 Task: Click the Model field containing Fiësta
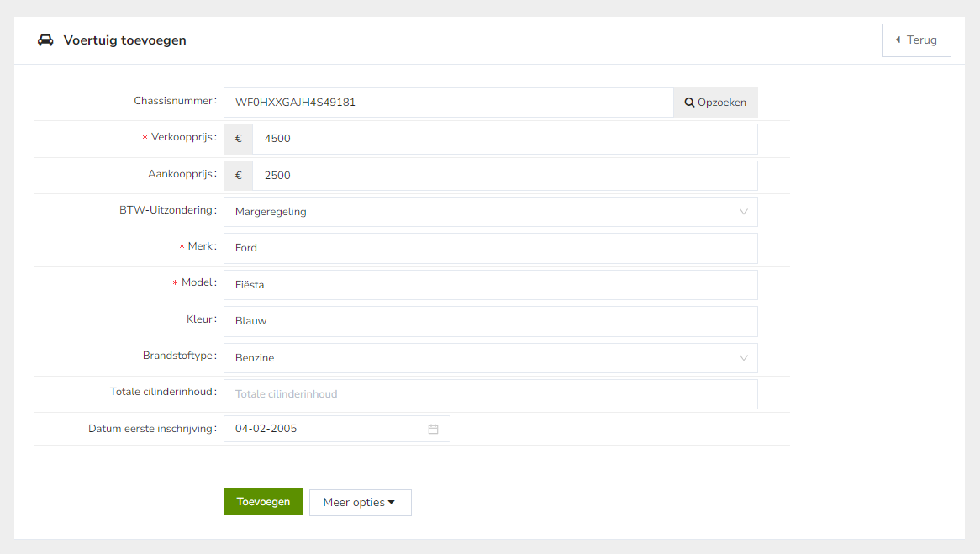[x=491, y=285]
